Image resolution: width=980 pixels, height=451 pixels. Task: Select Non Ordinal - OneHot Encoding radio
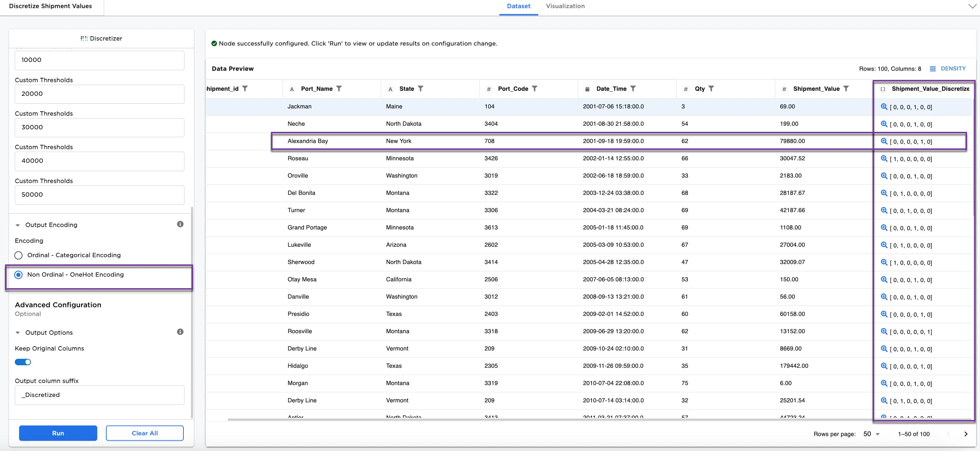click(x=18, y=274)
